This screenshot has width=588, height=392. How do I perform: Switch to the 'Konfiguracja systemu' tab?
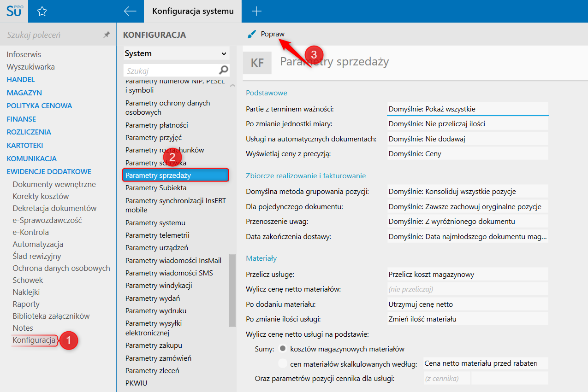click(x=193, y=11)
